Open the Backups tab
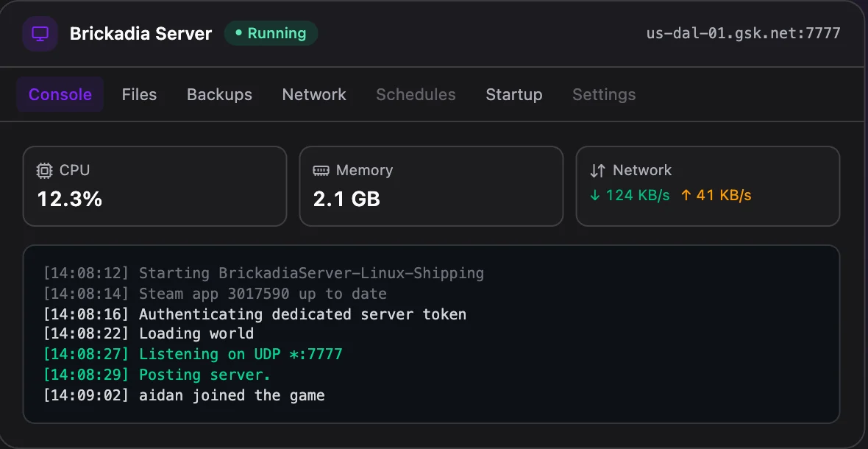Image resolution: width=868 pixels, height=449 pixels. click(x=219, y=95)
